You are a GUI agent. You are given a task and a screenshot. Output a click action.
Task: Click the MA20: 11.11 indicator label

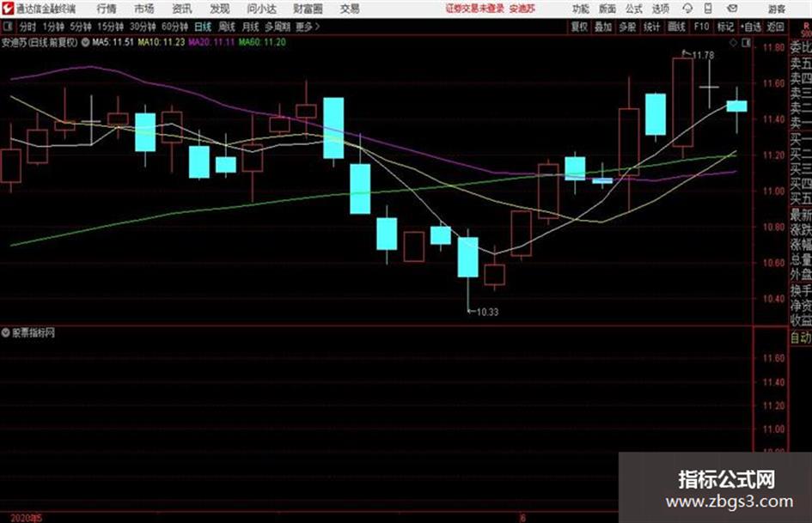(211, 42)
